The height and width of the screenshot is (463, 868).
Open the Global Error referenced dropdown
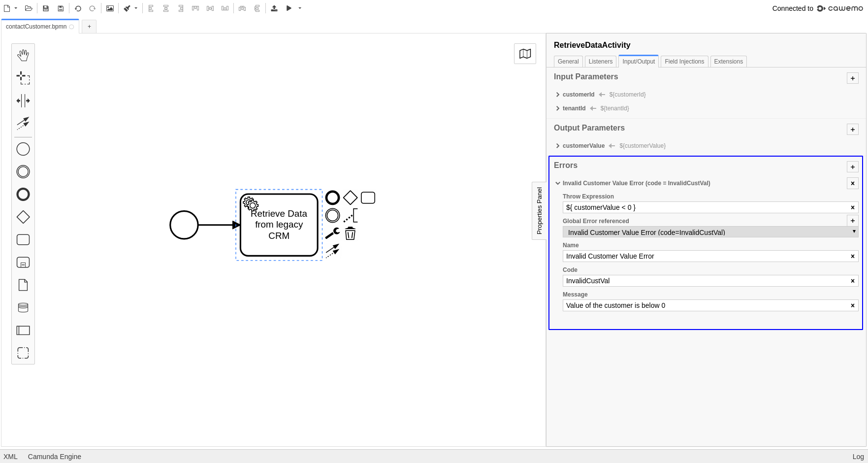tap(710, 232)
